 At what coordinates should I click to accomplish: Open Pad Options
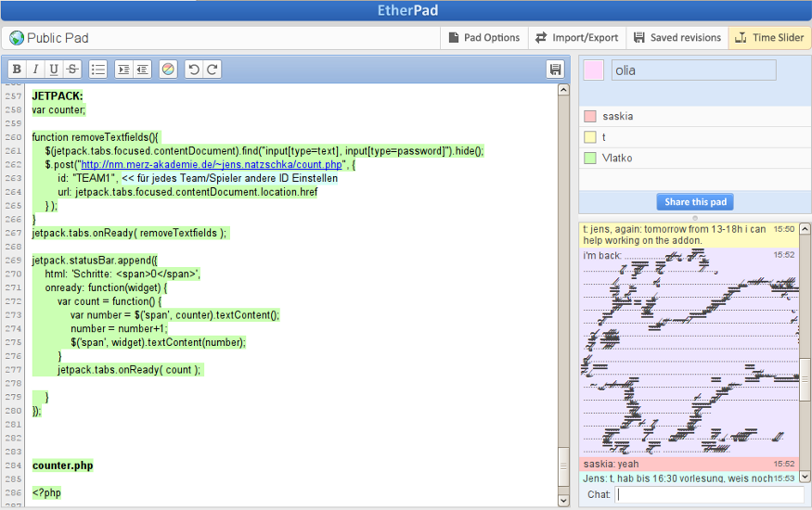point(484,38)
